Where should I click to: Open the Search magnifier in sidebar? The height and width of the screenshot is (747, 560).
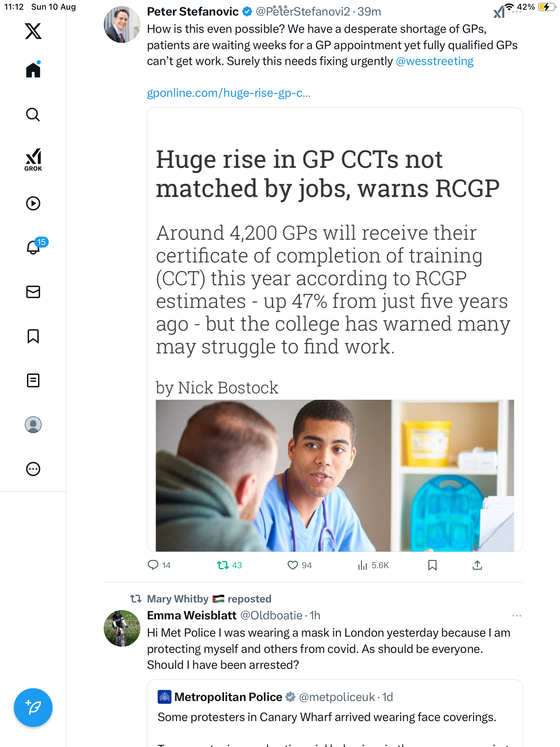[33, 114]
